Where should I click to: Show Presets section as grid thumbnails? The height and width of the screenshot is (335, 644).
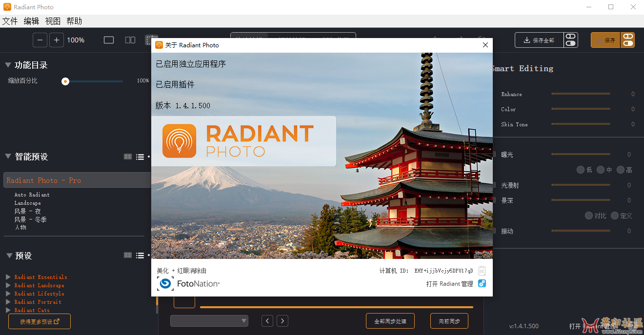point(128,255)
